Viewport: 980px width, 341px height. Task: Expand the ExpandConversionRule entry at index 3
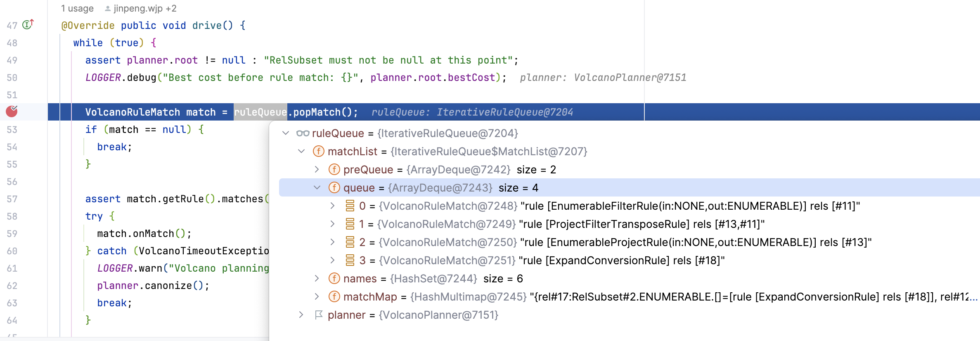(332, 260)
